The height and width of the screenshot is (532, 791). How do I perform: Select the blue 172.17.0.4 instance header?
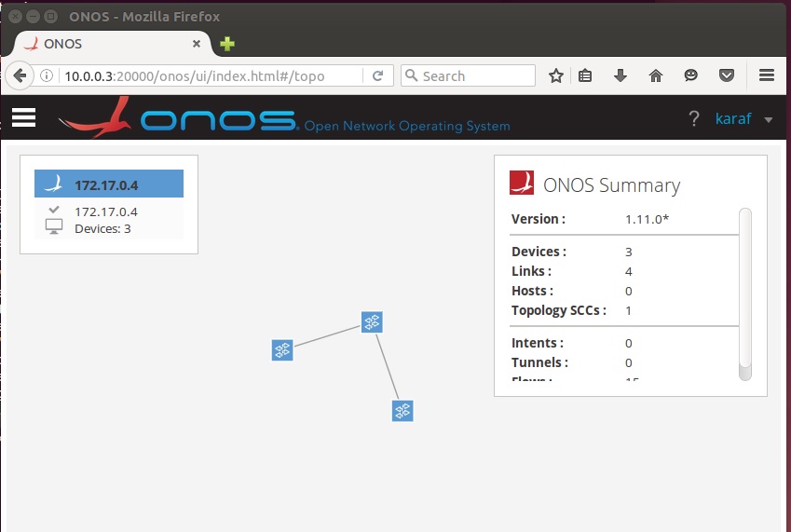[109, 184]
